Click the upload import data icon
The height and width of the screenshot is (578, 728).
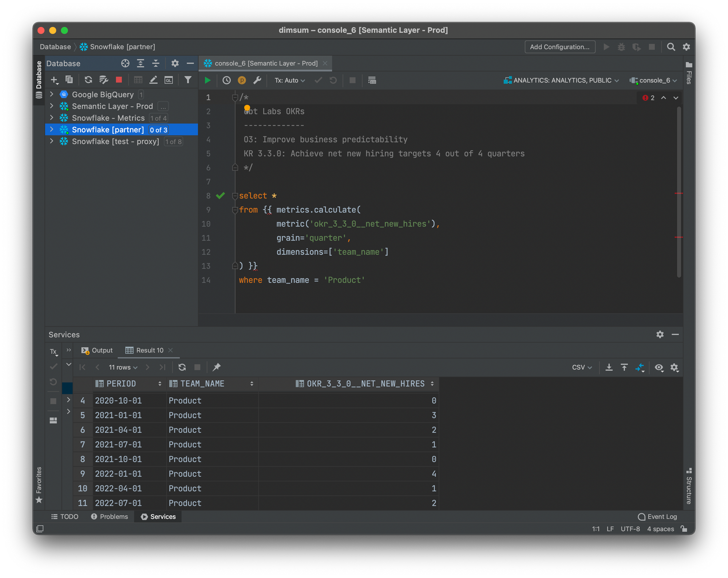click(624, 368)
